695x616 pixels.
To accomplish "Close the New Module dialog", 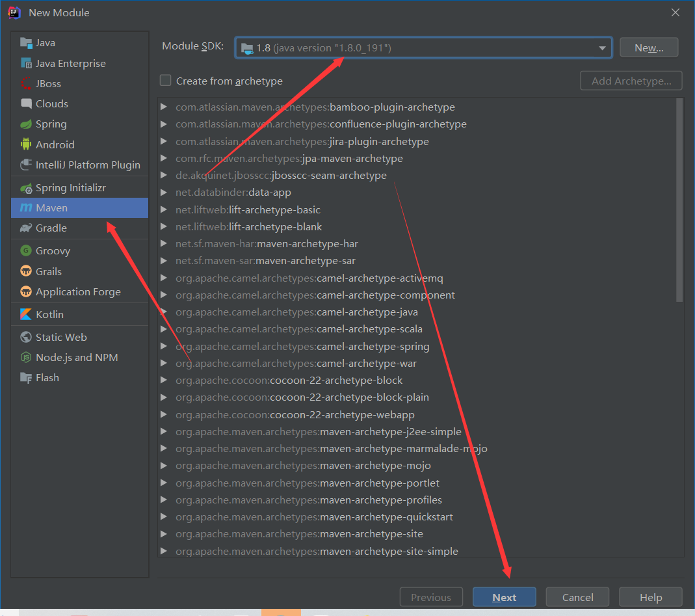I will (675, 12).
